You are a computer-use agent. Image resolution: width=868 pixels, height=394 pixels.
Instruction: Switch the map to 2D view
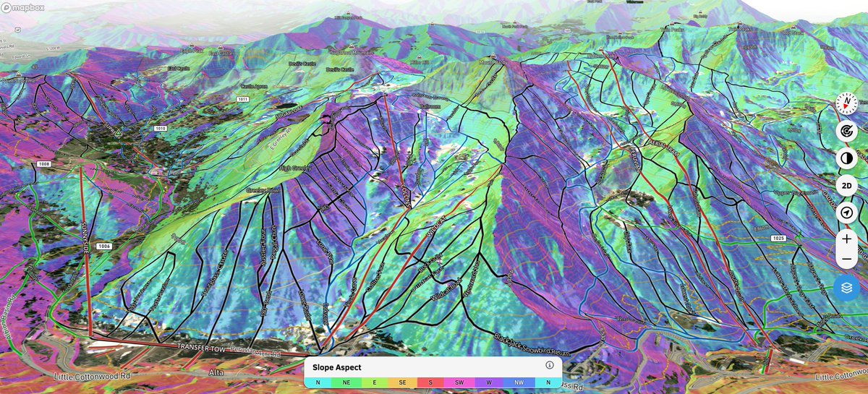click(x=846, y=186)
